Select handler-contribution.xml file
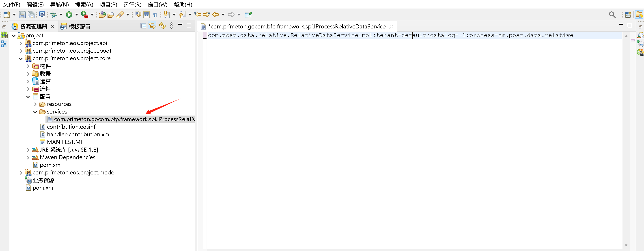Screen dimensions: 644x251 click(x=78, y=135)
